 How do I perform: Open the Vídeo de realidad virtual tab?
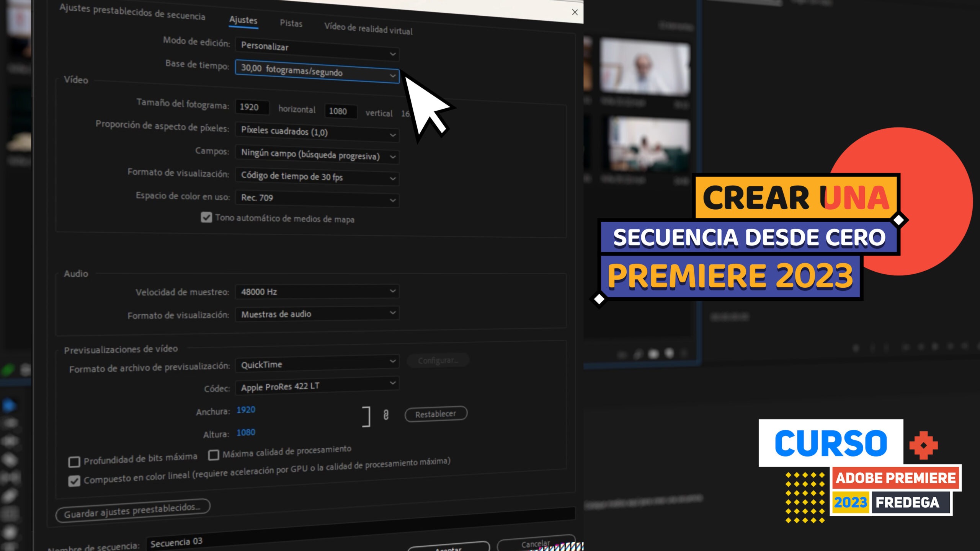[x=368, y=29]
